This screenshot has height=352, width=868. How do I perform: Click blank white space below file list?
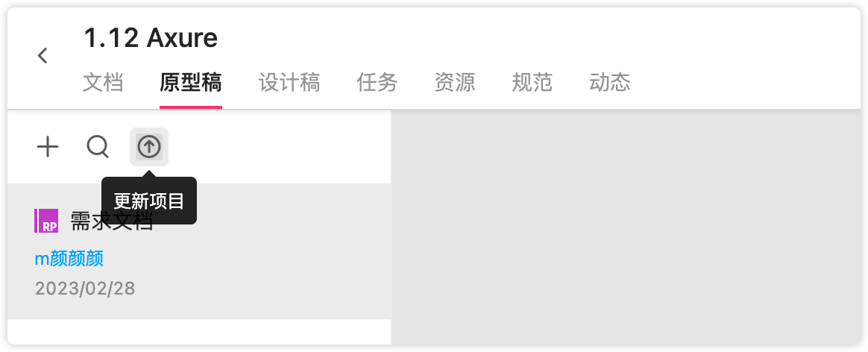(199, 332)
